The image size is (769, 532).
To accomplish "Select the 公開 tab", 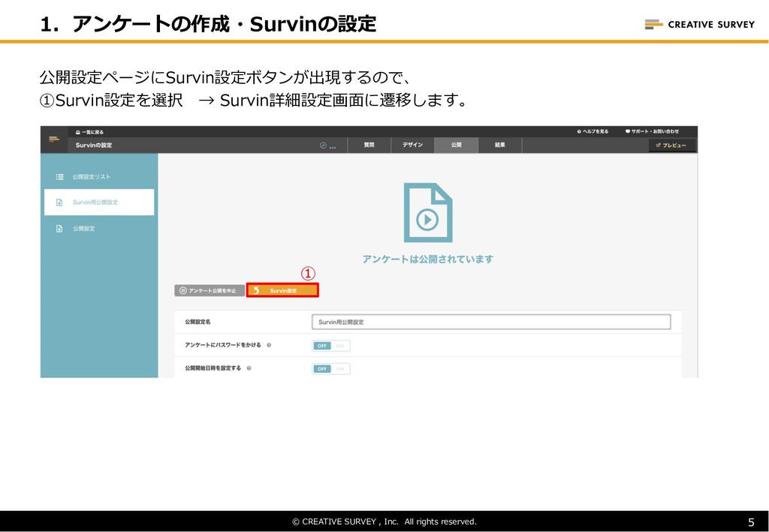I will [x=456, y=145].
